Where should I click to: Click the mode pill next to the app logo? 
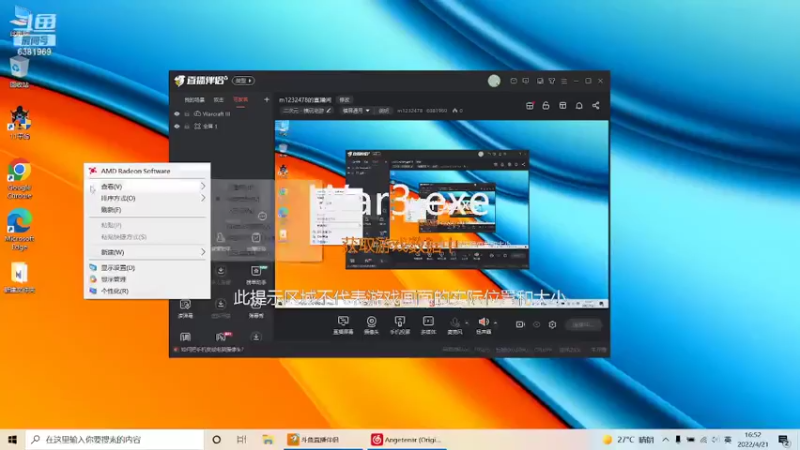[243, 81]
